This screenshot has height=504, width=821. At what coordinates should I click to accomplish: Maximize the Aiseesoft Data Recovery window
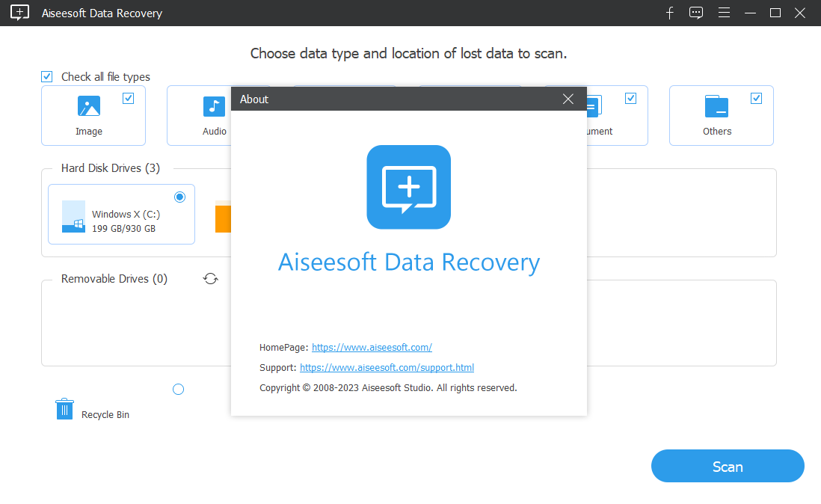click(775, 13)
